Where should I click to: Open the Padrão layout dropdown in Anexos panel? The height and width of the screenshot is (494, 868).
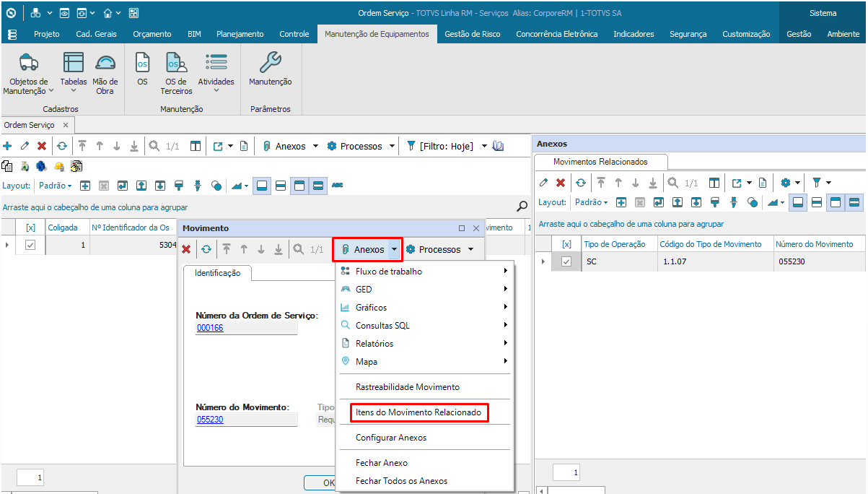[x=592, y=202]
